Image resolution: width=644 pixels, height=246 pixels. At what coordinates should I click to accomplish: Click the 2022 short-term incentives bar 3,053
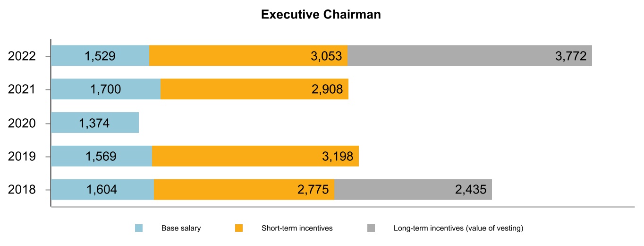click(248, 56)
